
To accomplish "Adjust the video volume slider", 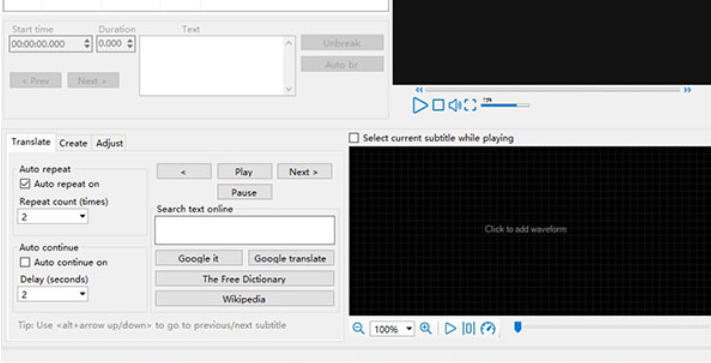I will [x=505, y=105].
